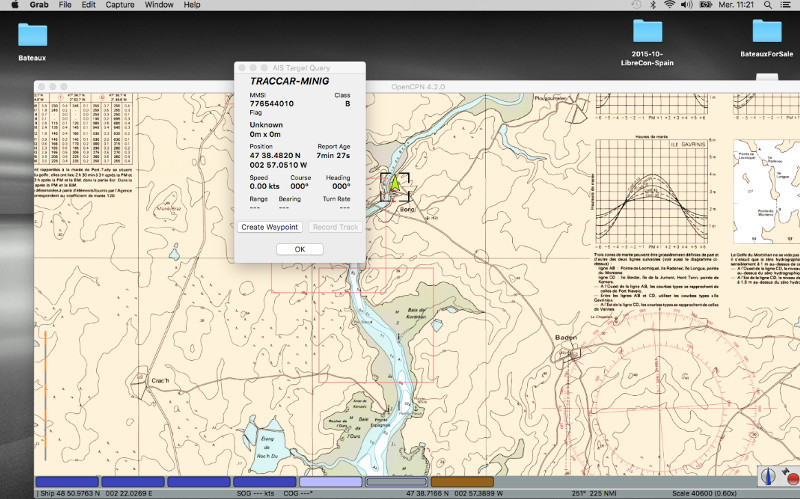
Task: Select the gray outlined chart bar piece
Action: (396, 481)
